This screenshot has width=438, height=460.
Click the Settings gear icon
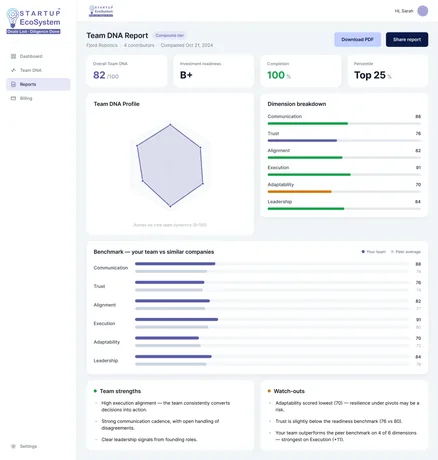tap(13, 446)
